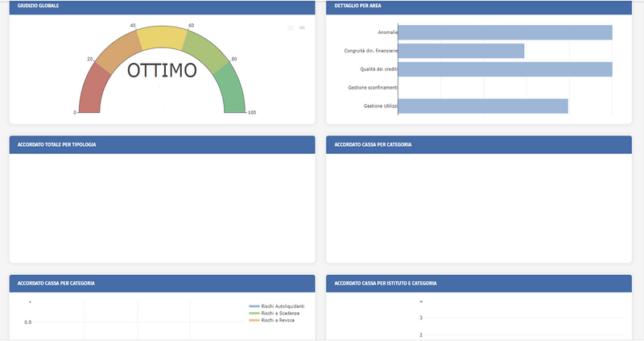Image resolution: width=644 pixels, height=341 pixels.
Task: Click the Qualità dei crediti bar
Action: tap(506, 69)
